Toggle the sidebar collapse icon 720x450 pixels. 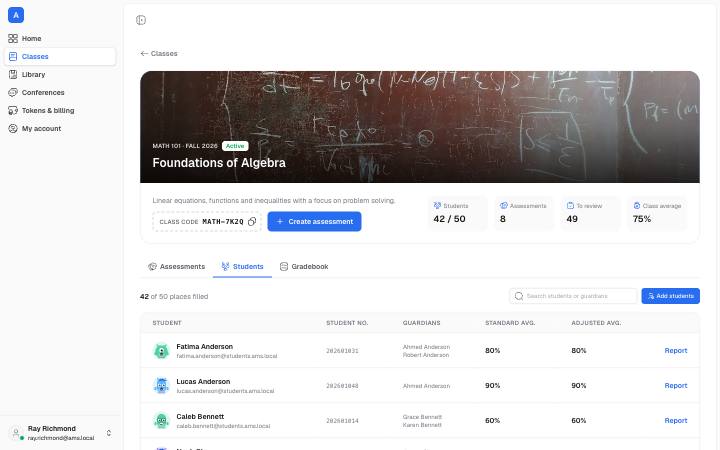click(x=141, y=20)
